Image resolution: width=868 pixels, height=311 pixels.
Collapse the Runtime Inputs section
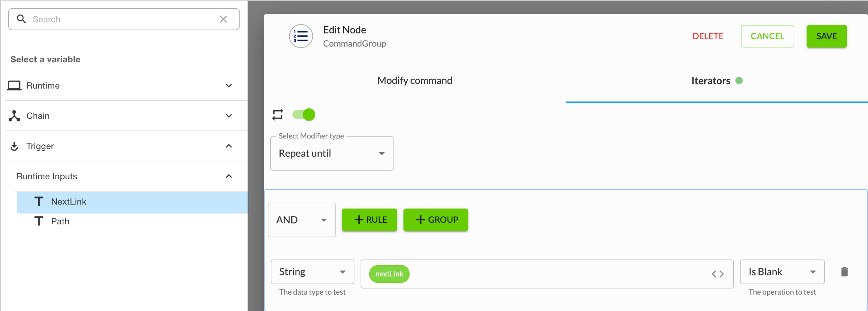pyautogui.click(x=229, y=176)
